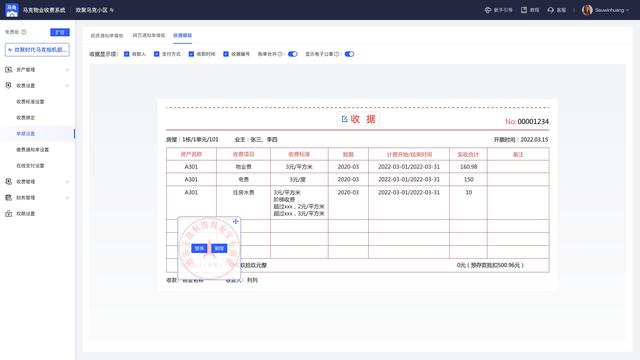
Task: Switch off the 显示电子公章 toggle
Action: tap(349, 54)
